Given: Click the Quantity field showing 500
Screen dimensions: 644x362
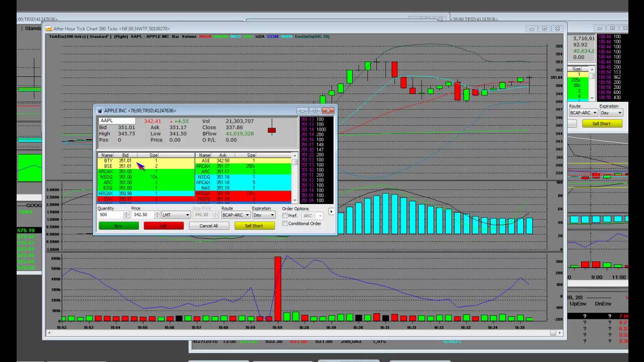Looking at the screenshot, I should point(111,215).
